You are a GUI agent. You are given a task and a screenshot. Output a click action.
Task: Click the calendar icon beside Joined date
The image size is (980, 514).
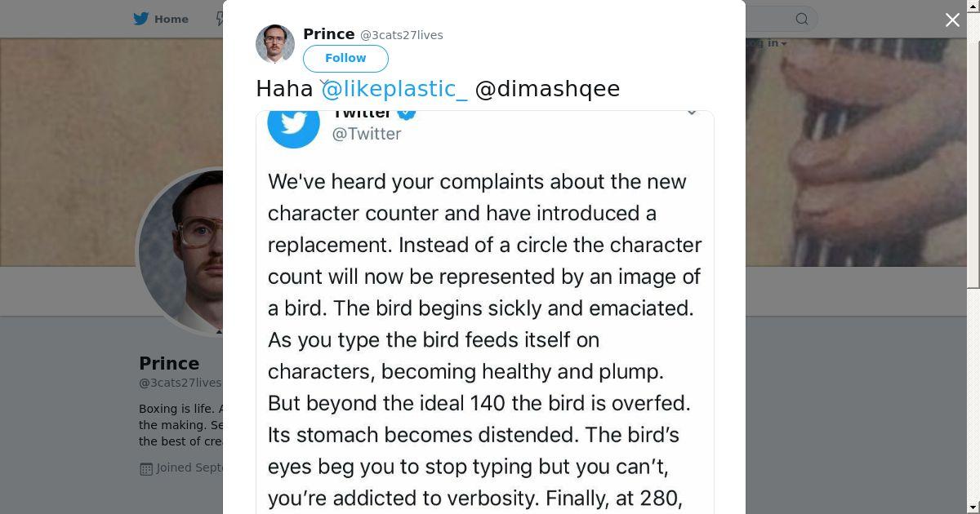pos(146,468)
